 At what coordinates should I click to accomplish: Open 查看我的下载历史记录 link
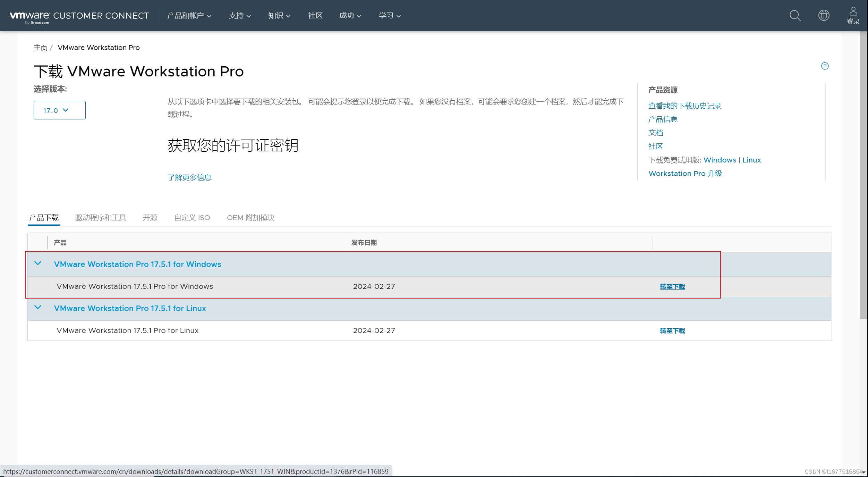(684, 106)
